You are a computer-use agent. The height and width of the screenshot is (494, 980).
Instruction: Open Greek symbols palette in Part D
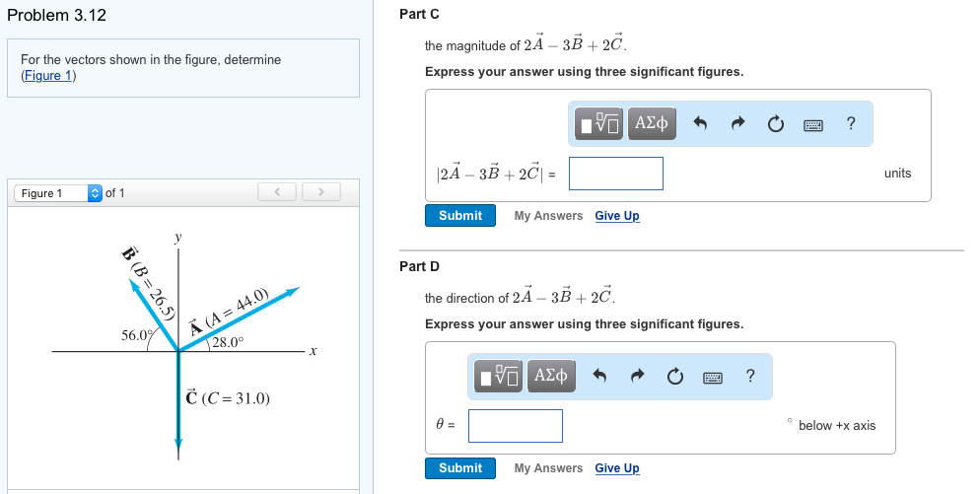[x=551, y=376]
